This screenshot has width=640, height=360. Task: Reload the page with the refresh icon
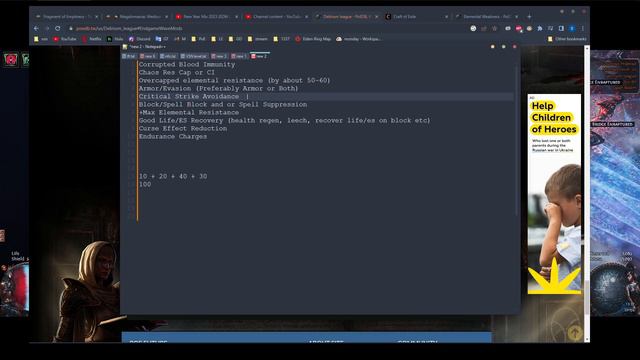point(58,29)
